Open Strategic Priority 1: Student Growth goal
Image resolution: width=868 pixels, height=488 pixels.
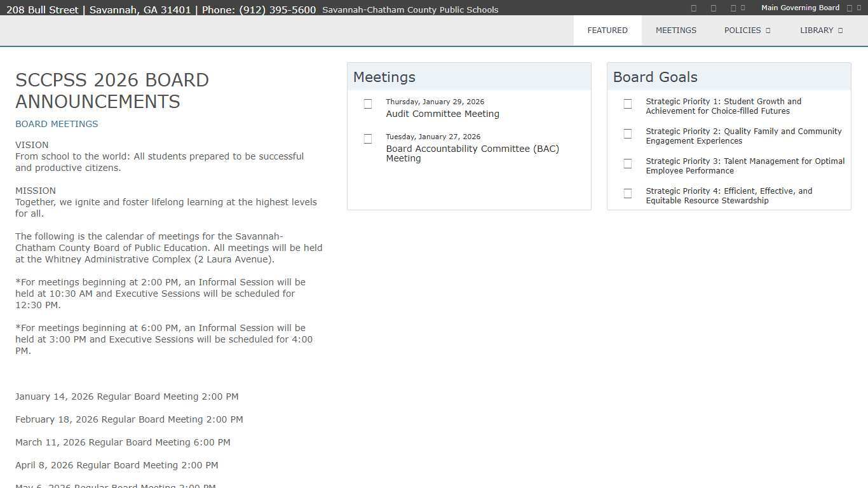[723, 106]
